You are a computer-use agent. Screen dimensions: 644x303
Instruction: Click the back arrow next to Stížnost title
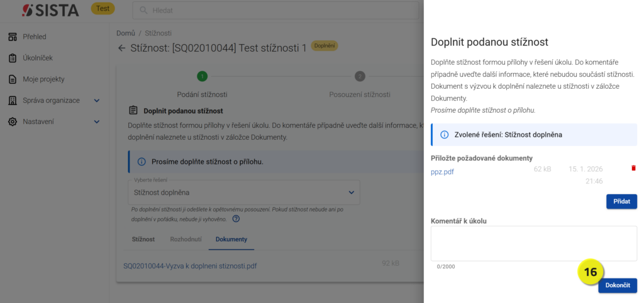point(121,48)
